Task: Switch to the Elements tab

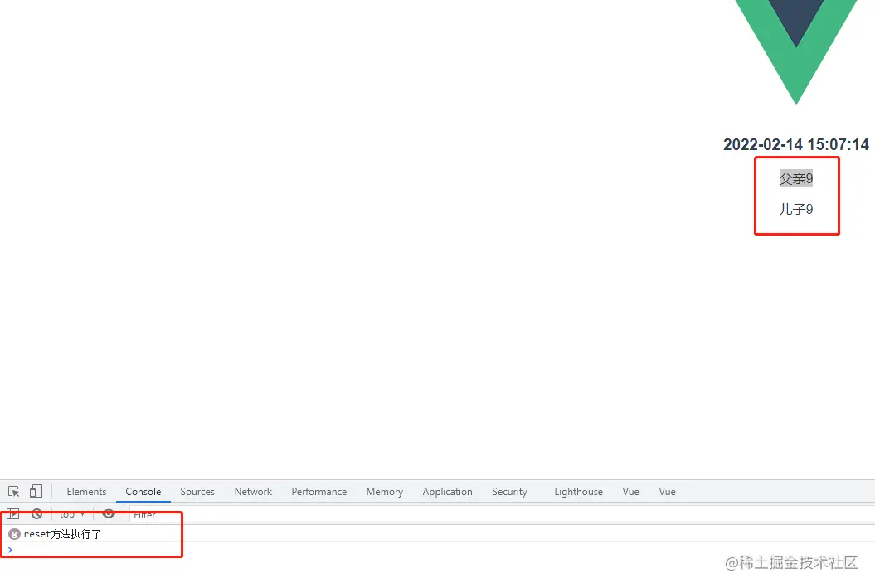Action: (x=86, y=492)
